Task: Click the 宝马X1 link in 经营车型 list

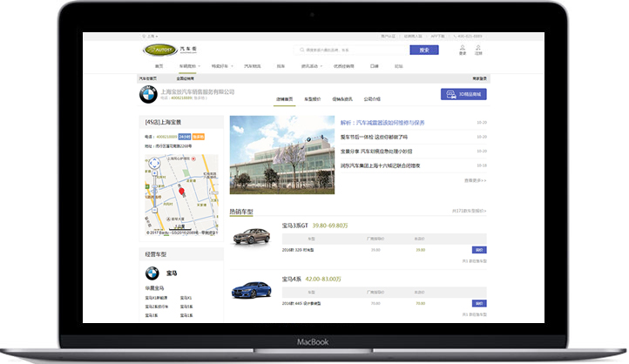Action: click(x=186, y=298)
